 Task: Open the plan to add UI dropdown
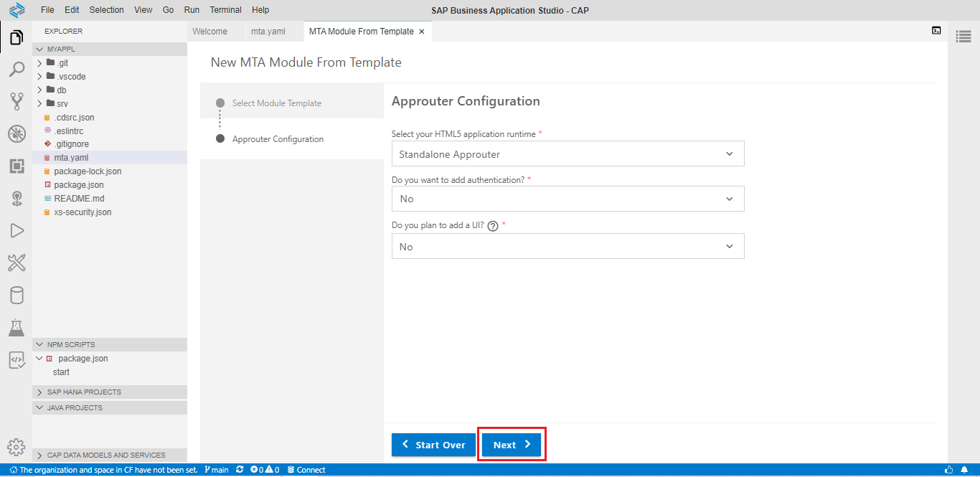(567, 247)
